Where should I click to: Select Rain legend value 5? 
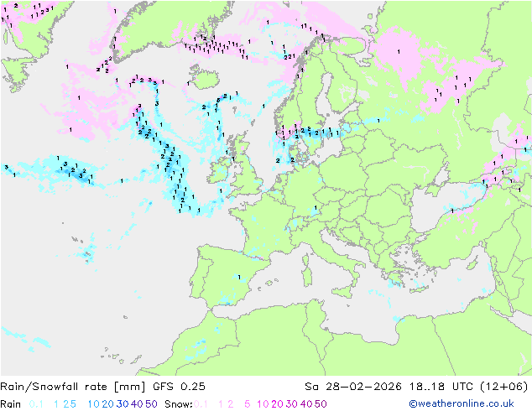pyautogui.click(x=73, y=404)
